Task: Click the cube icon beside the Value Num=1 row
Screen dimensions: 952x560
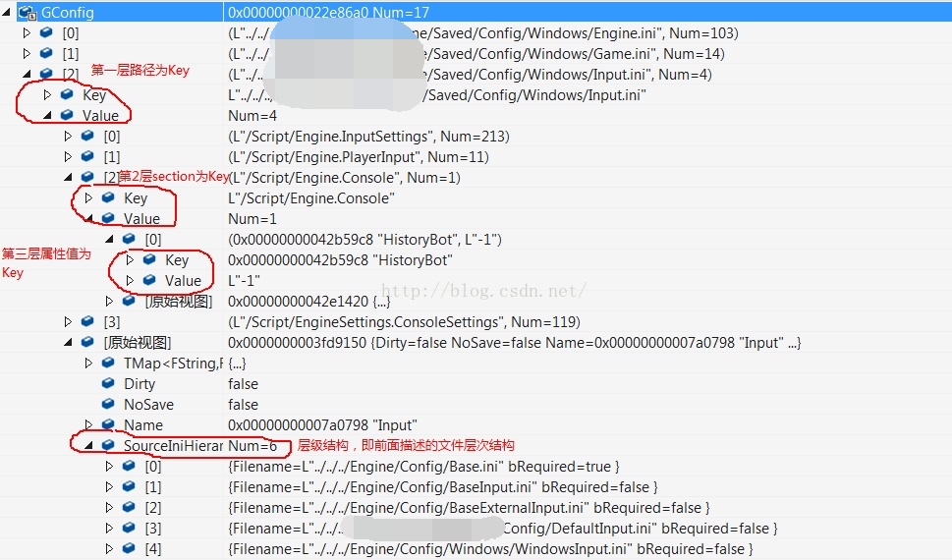Action: coord(109,218)
